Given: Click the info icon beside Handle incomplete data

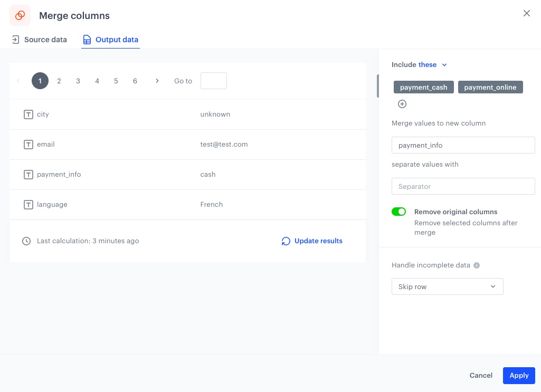Looking at the screenshot, I should [477, 265].
